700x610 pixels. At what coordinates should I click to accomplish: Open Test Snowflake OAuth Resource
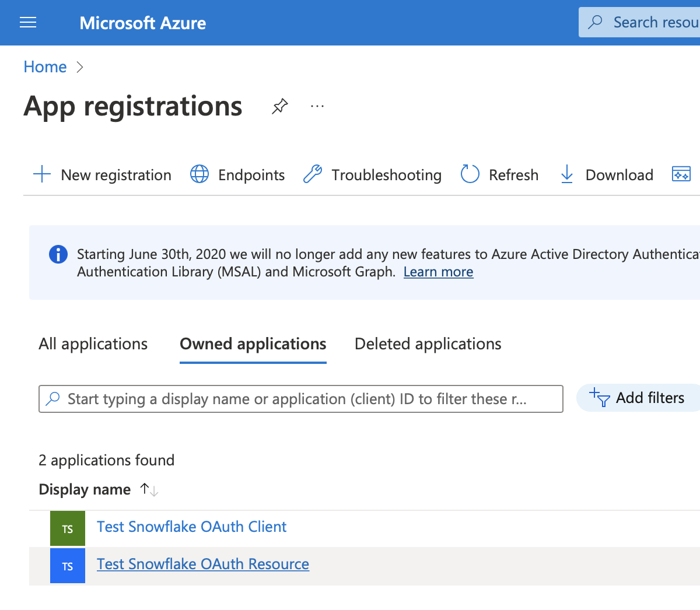point(202,564)
